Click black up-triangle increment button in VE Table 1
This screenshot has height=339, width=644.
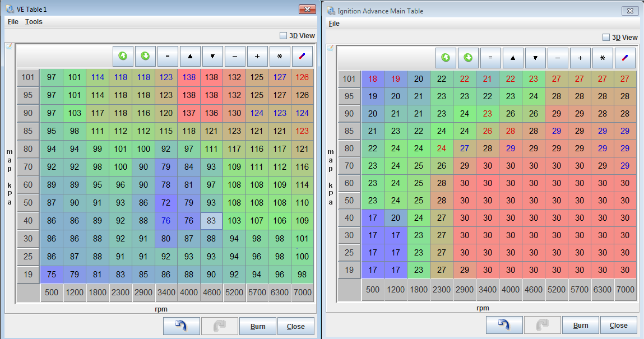pyautogui.click(x=190, y=56)
